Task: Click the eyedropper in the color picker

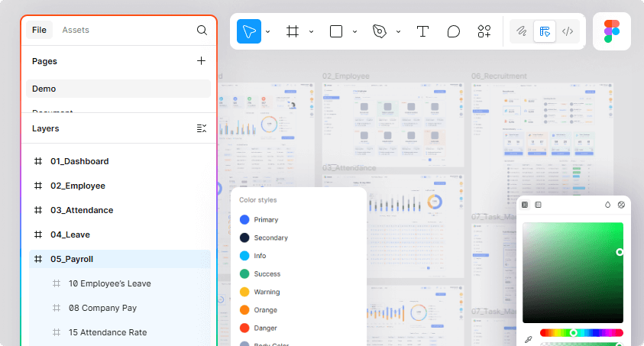Action: [528, 339]
